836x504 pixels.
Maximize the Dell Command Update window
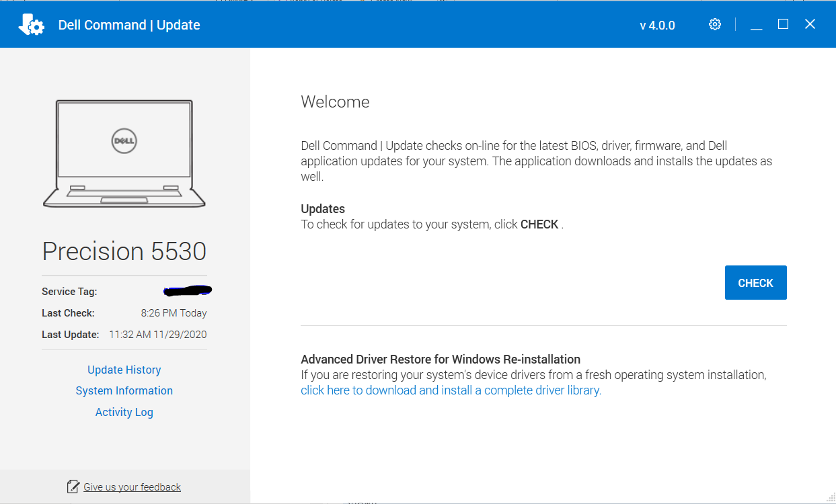point(783,24)
